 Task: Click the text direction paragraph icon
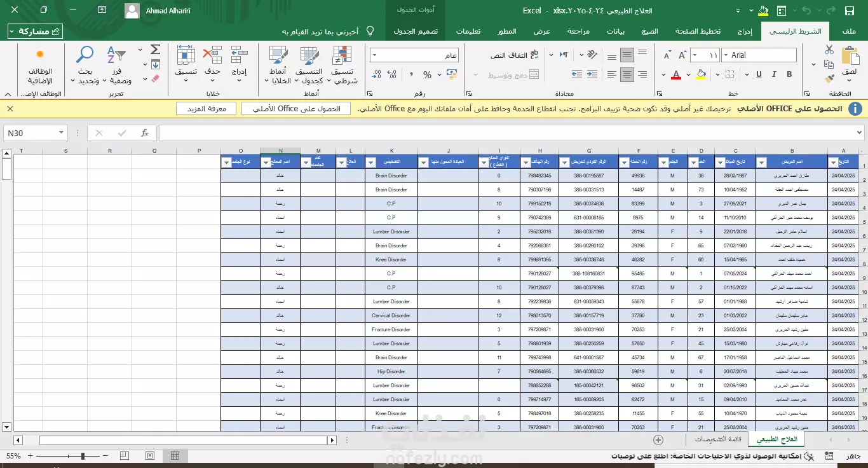[x=564, y=55]
